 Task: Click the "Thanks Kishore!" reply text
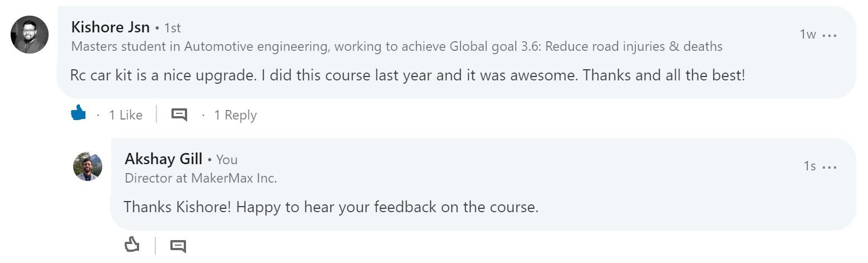331,207
